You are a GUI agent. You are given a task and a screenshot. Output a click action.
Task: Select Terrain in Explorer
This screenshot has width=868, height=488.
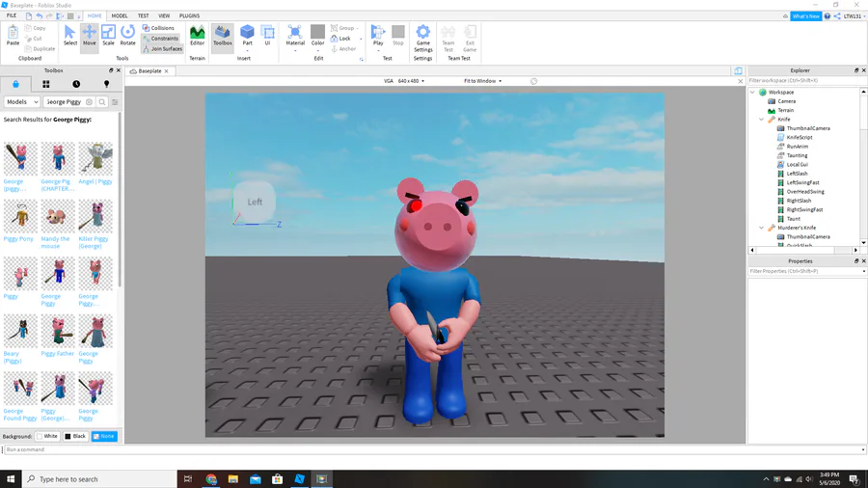[785, 110]
